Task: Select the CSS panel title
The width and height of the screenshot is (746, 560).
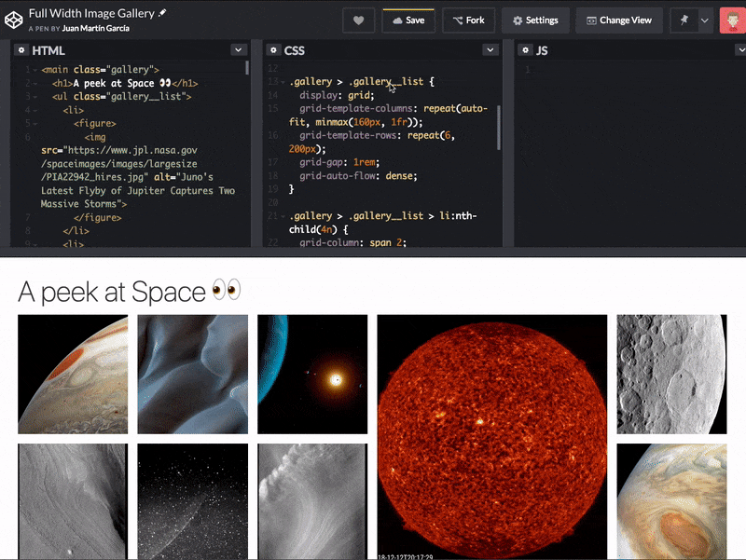Action: (x=294, y=50)
